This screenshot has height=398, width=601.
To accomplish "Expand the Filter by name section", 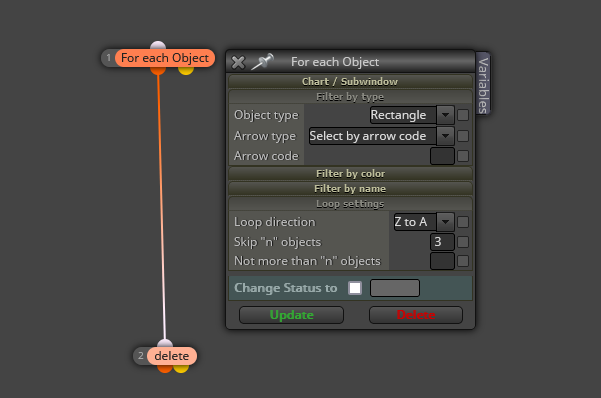I will pyautogui.click(x=350, y=189).
